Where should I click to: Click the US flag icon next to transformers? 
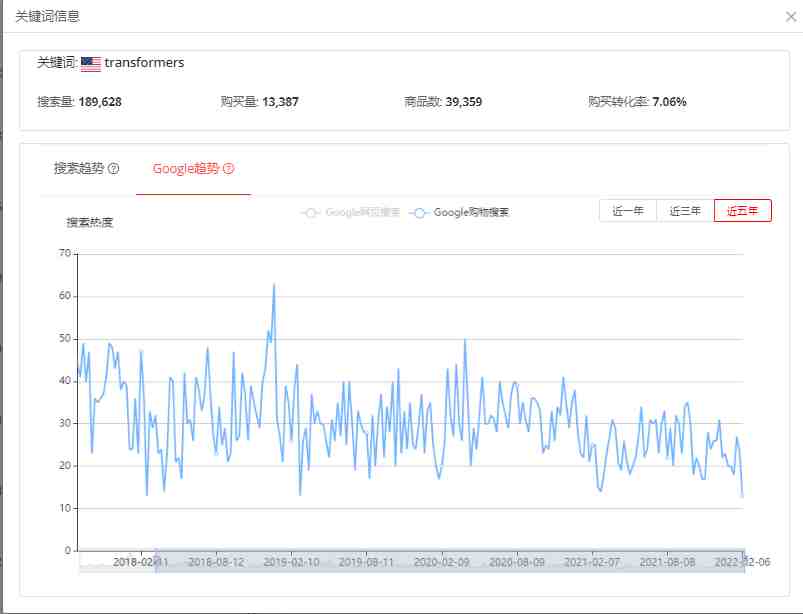point(91,64)
